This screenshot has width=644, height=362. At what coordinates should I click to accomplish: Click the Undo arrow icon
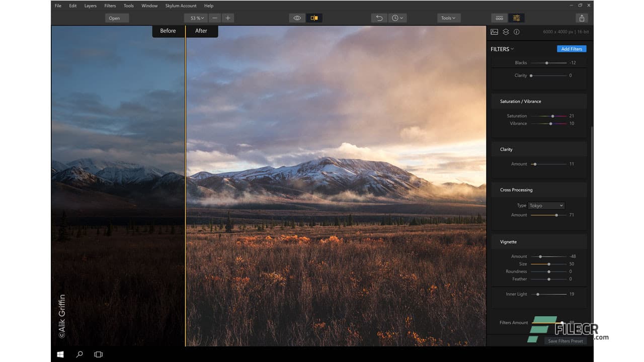[379, 18]
